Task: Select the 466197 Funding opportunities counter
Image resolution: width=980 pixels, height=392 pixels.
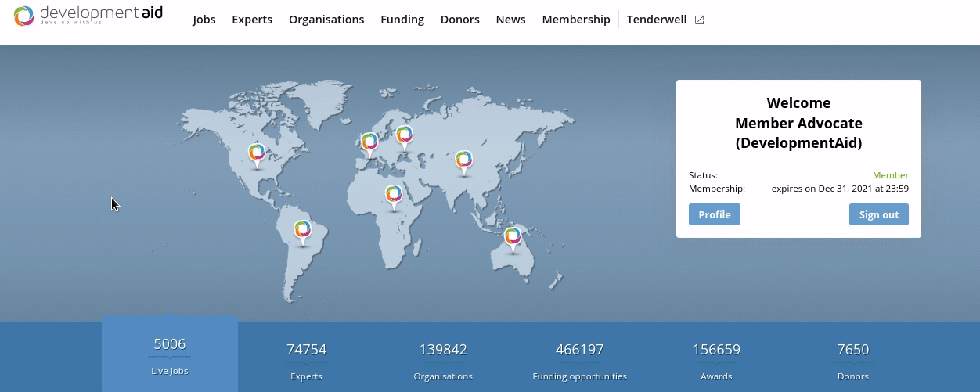Action: pos(579,361)
